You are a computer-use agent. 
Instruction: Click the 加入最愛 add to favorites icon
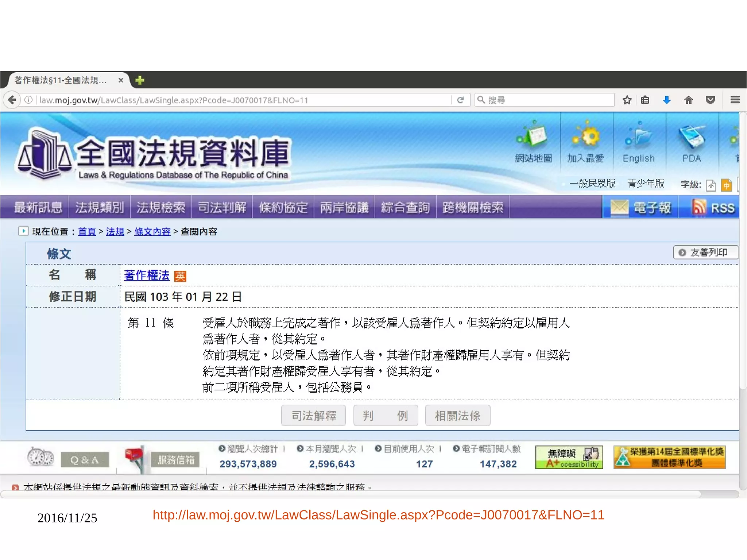click(x=585, y=142)
